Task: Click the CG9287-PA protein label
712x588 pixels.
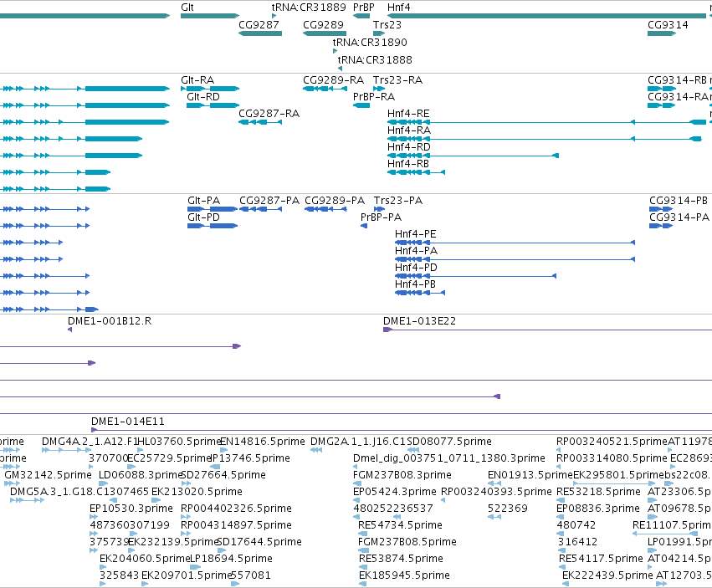Action: (x=269, y=201)
